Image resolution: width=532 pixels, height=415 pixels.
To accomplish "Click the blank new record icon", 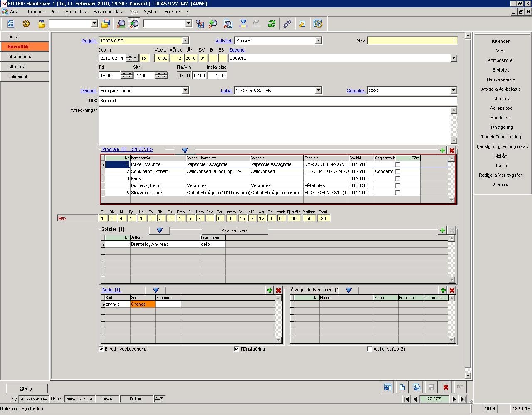I will [x=402, y=388].
